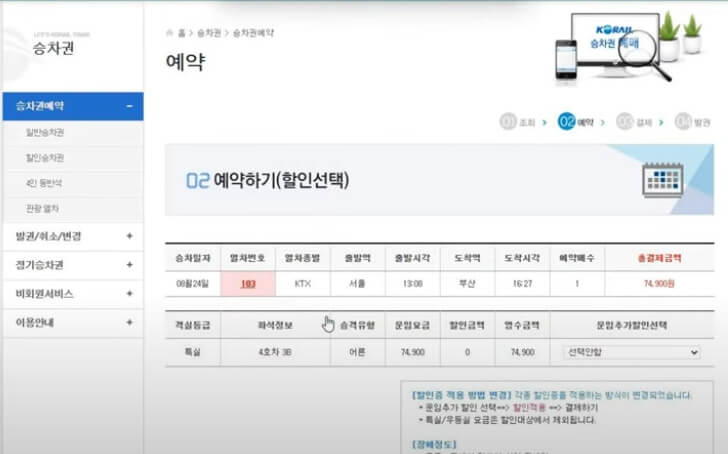Click the 승차일자 column header
This screenshot has width=728, height=454.
pos(193,258)
